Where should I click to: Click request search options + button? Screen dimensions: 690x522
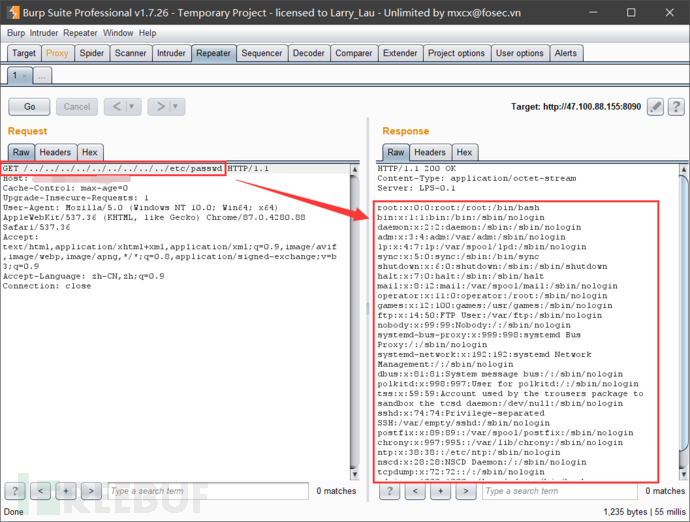[66, 491]
